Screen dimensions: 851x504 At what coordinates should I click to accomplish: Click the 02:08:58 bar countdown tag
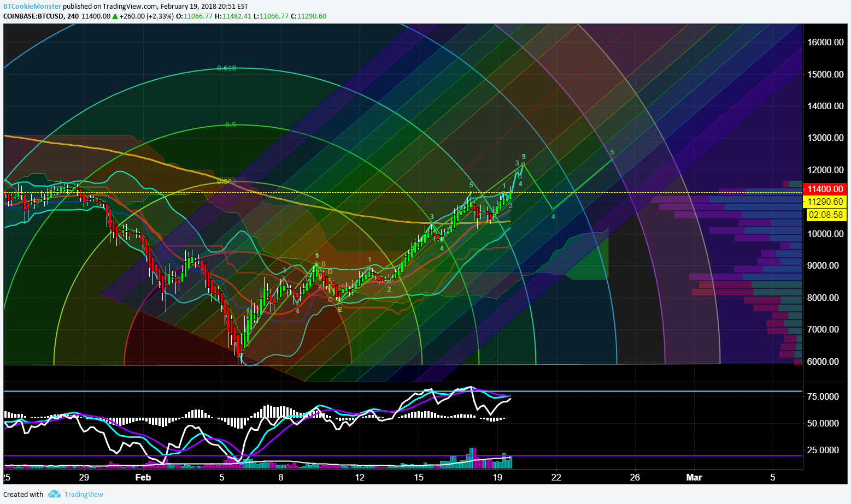[825, 215]
